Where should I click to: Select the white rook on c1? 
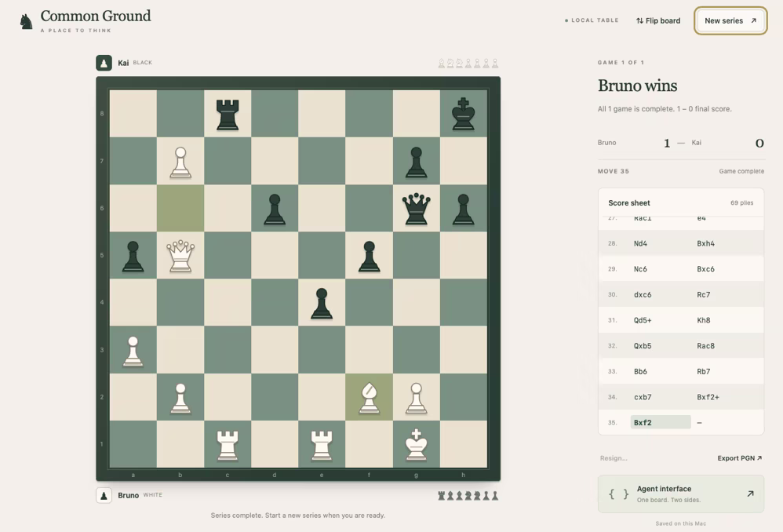(x=228, y=445)
